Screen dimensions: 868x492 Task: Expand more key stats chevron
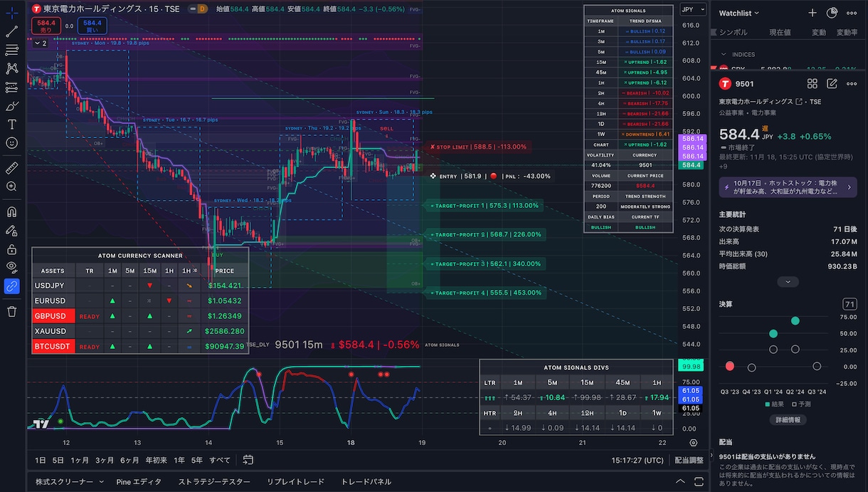click(x=788, y=282)
